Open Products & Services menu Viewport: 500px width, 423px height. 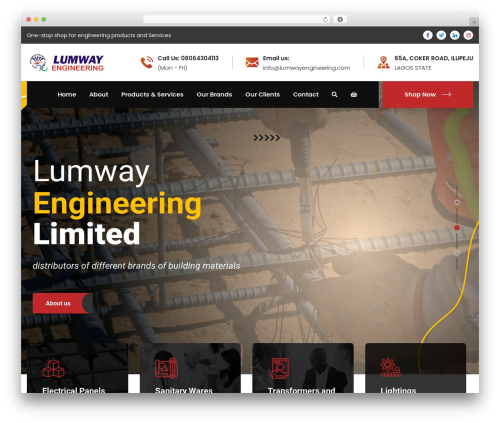[x=152, y=95]
